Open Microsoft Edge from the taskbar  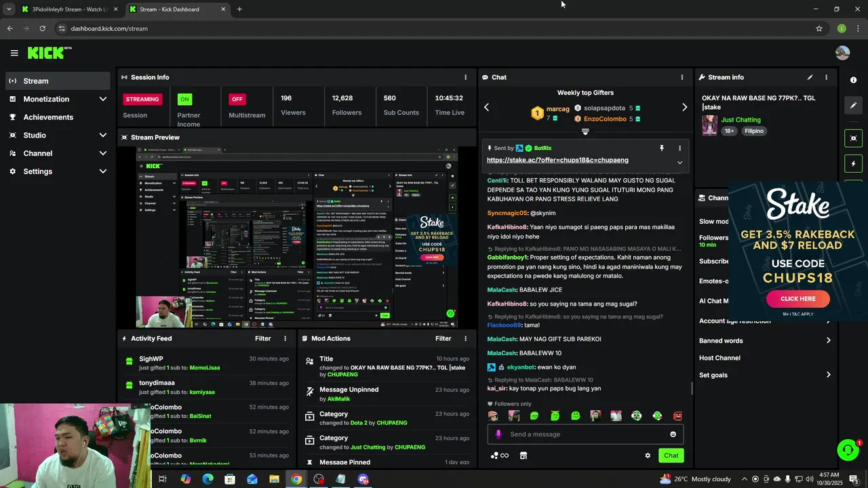[208, 479]
